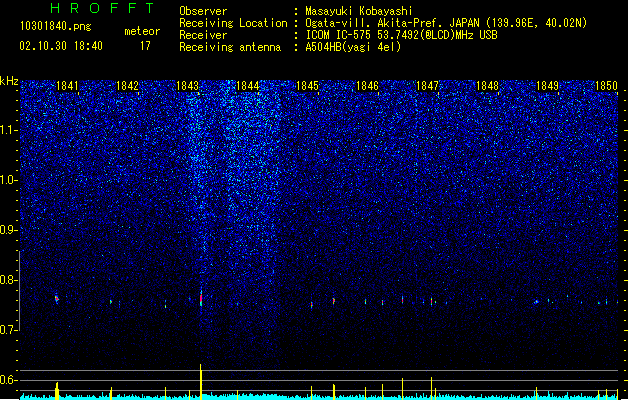Click the 1842 time axis label

coord(127,86)
